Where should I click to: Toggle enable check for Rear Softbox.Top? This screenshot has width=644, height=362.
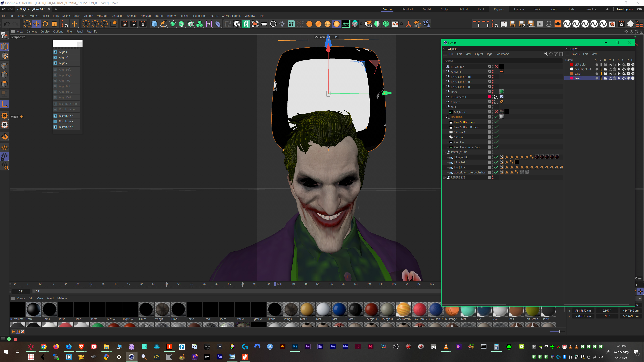pos(496,122)
